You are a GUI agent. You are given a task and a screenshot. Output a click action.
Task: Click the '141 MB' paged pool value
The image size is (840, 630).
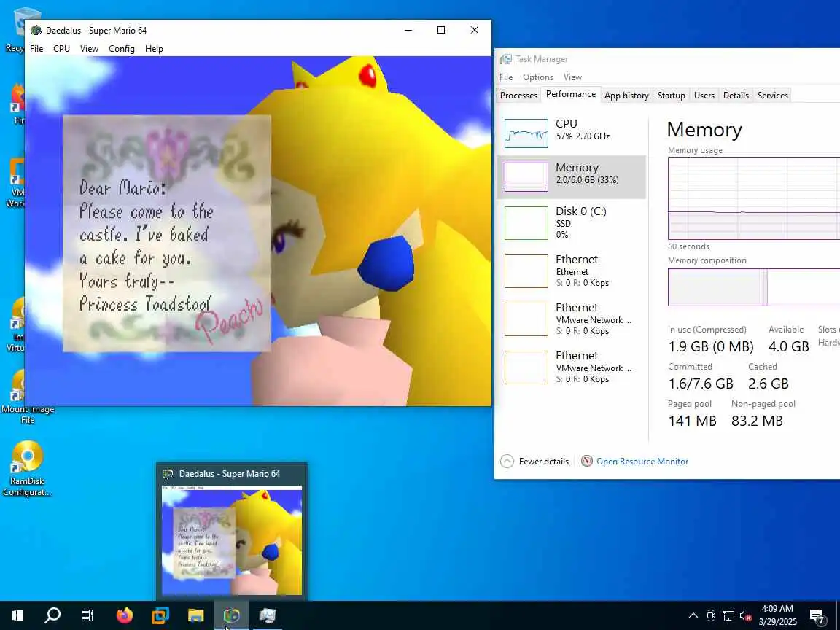pos(692,421)
